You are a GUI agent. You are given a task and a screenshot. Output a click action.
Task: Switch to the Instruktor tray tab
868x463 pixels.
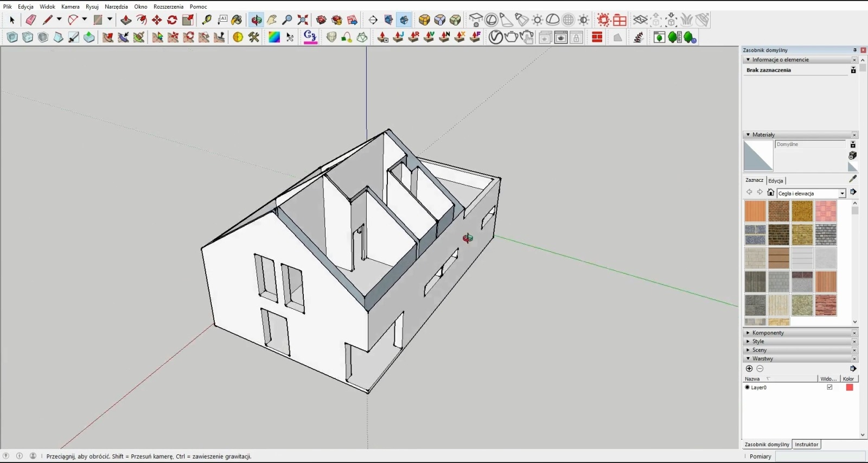[806, 445]
